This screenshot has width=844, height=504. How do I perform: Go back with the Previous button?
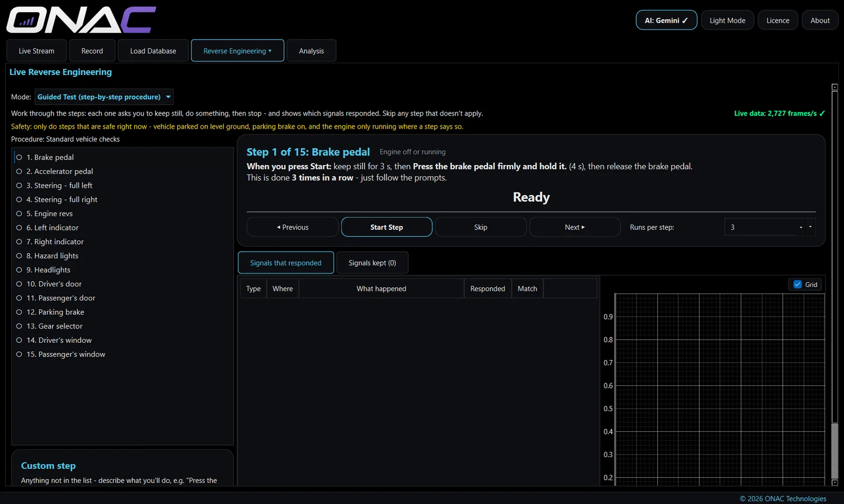pos(293,227)
